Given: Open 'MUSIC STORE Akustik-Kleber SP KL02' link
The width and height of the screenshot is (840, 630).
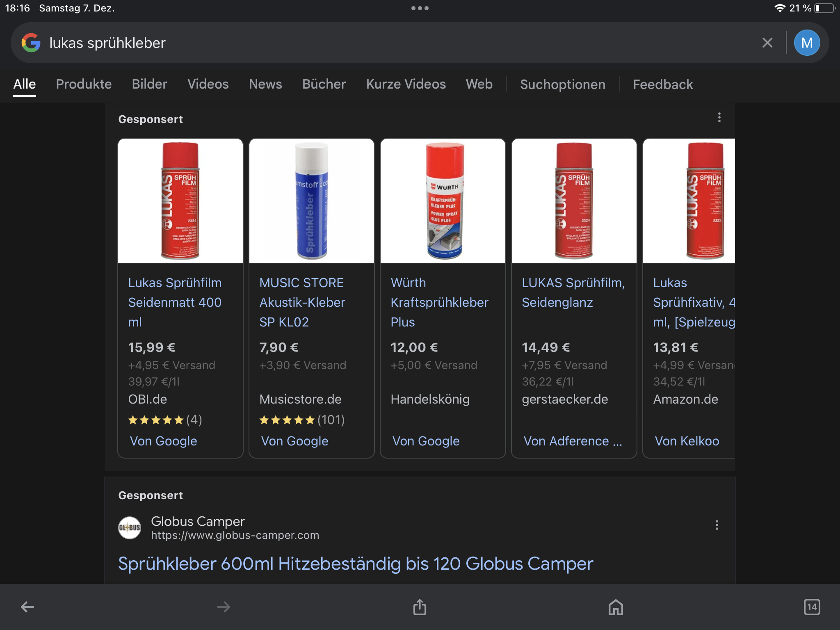Looking at the screenshot, I should (302, 302).
